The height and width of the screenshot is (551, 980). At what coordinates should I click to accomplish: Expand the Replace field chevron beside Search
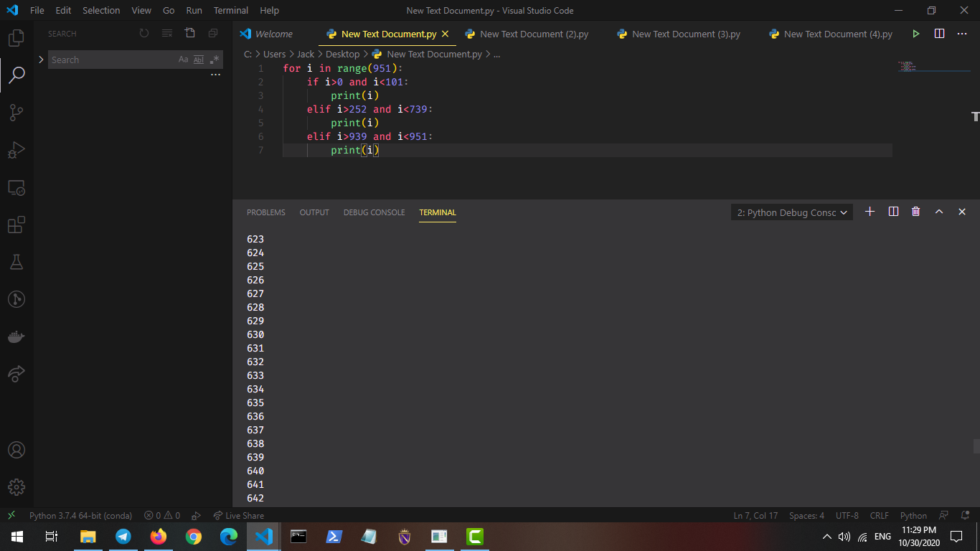41,60
